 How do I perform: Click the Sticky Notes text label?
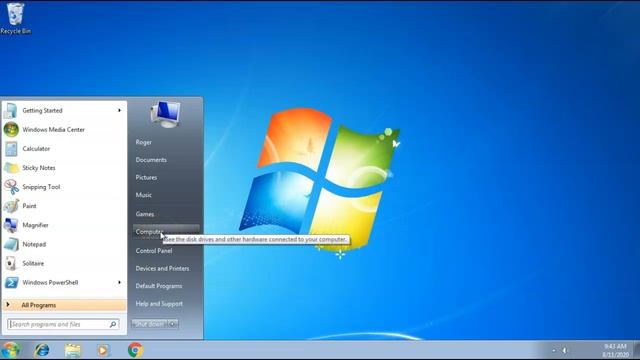(39, 168)
